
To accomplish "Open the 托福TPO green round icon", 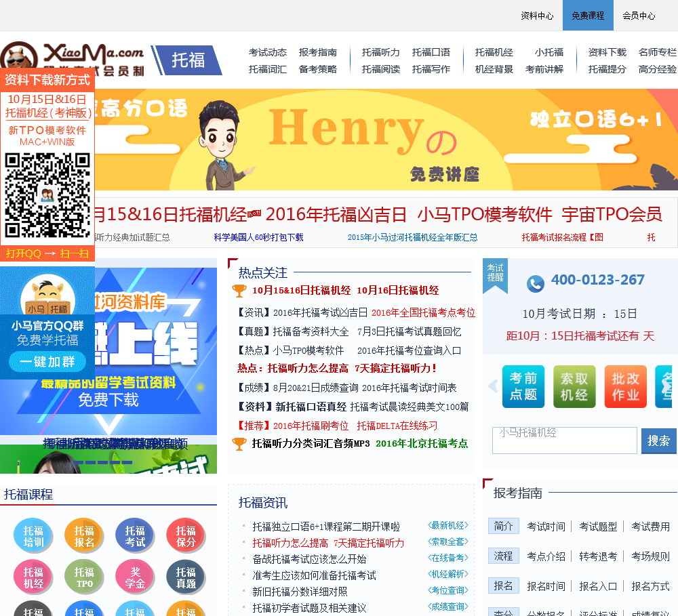I will point(84,577).
